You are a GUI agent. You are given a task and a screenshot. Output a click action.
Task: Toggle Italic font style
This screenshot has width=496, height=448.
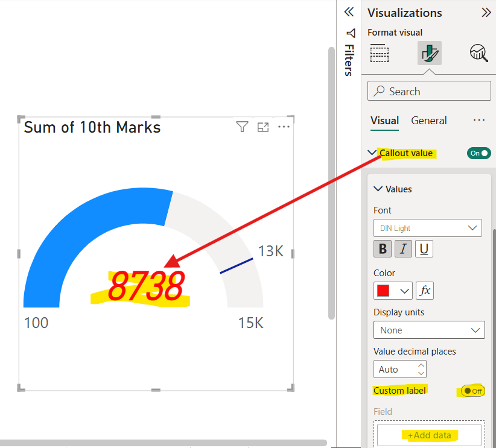(403, 248)
